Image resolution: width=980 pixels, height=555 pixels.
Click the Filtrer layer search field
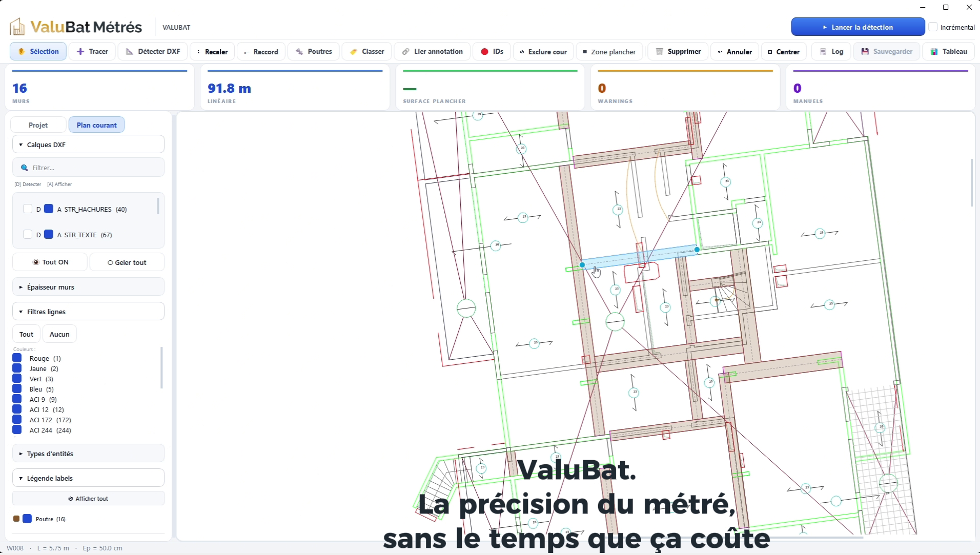click(x=88, y=168)
